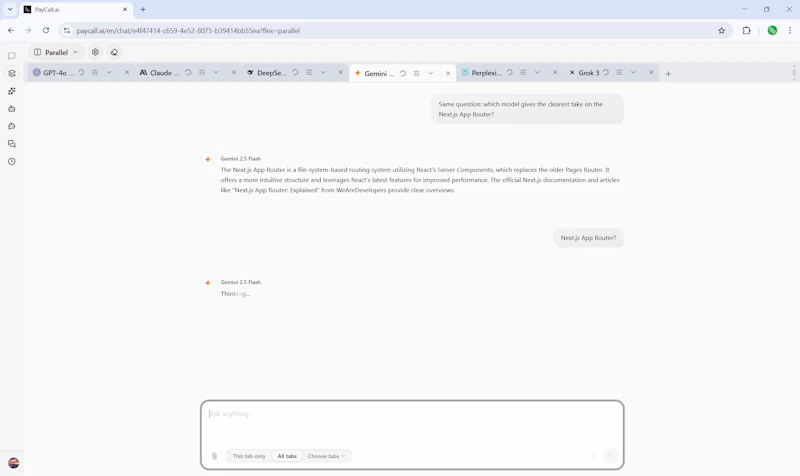Open the first robot icon in left sidebar

[12, 109]
